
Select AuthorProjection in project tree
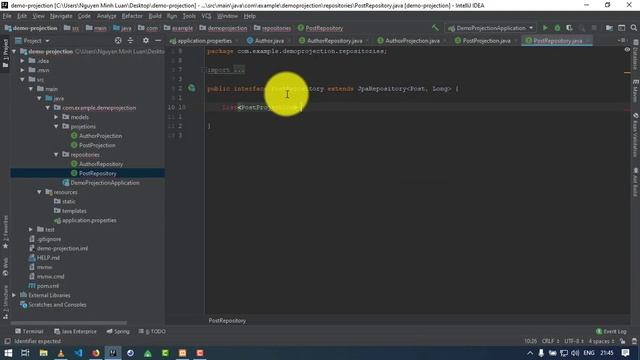[x=100, y=136]
